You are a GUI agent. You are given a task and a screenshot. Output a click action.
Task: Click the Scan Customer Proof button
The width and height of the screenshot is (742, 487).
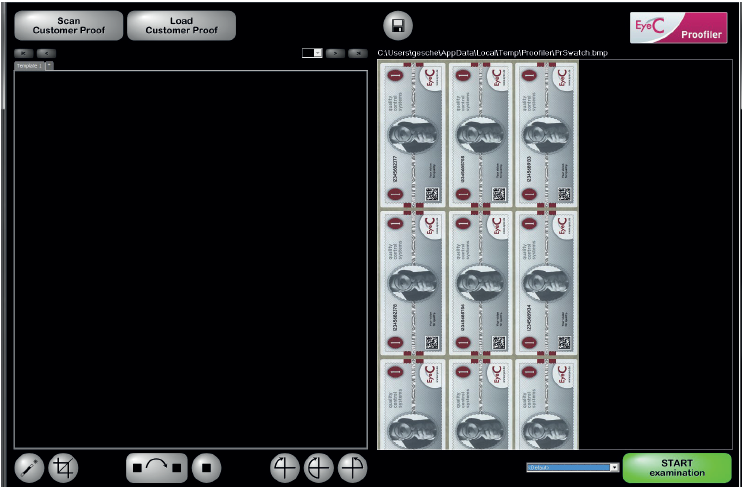tap(69, 26)
